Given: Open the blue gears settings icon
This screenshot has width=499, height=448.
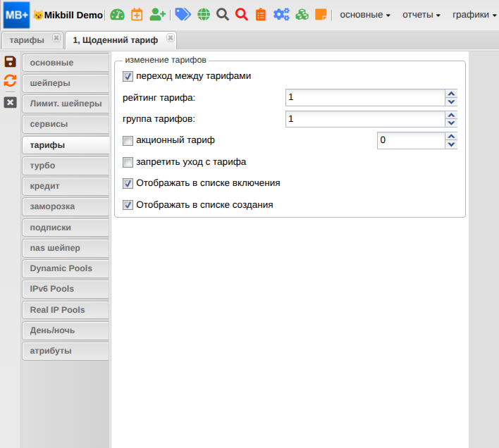Looking at the screenshot, I should click(x=281, y=14).
